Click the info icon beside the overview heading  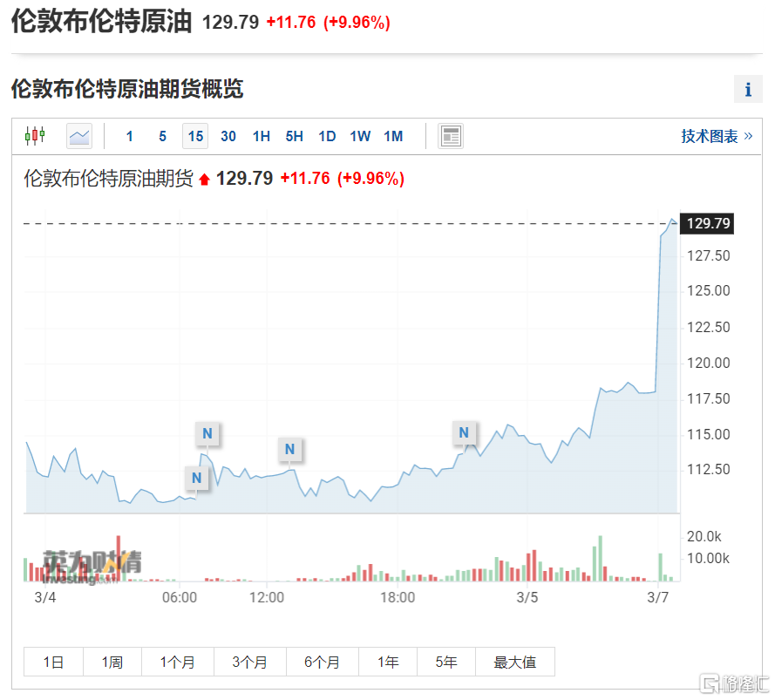(x=748, y=89)
